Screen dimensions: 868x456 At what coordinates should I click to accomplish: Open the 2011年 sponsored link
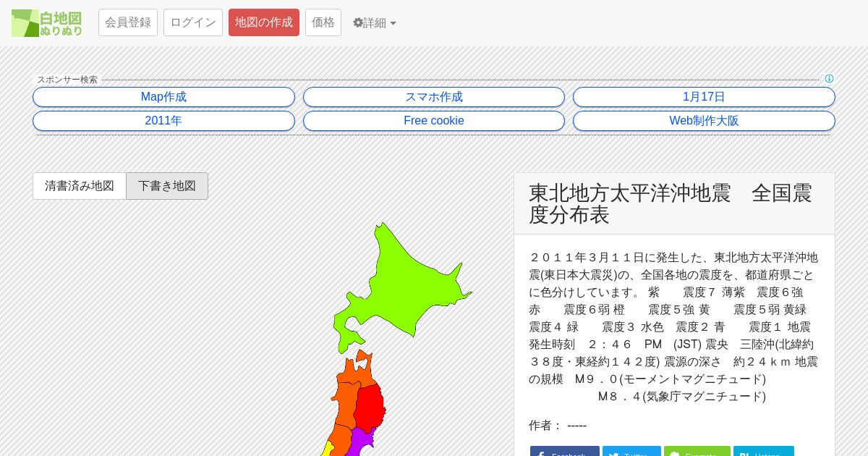(163, 121)
